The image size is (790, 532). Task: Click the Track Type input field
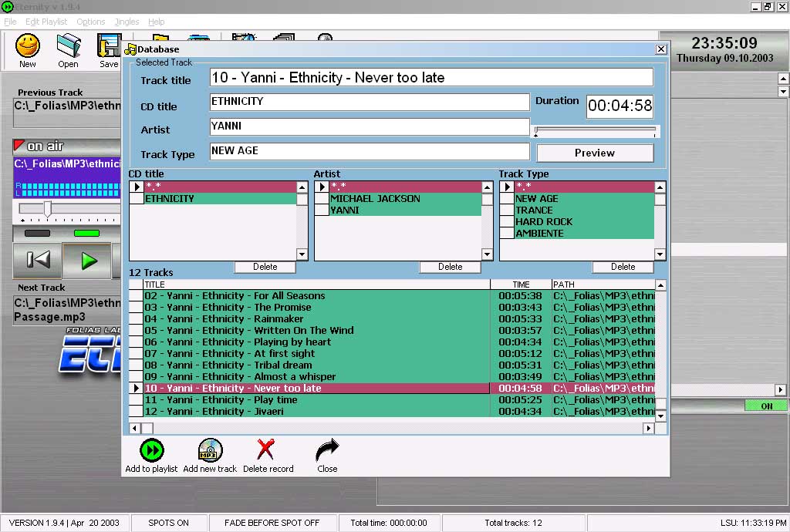(x=370, y=151)
